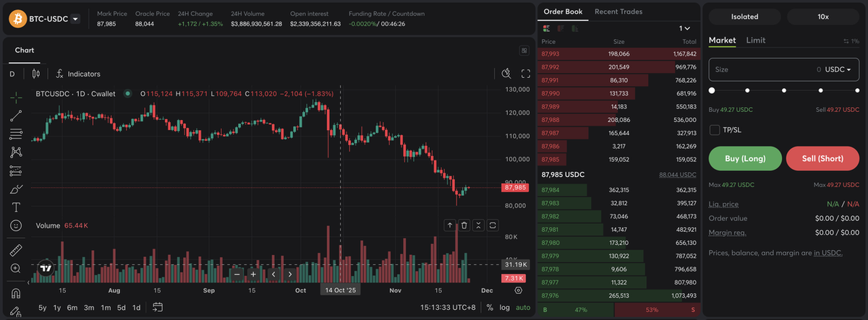
Task: Set chart range to 5y
Action: pos(43,307)
